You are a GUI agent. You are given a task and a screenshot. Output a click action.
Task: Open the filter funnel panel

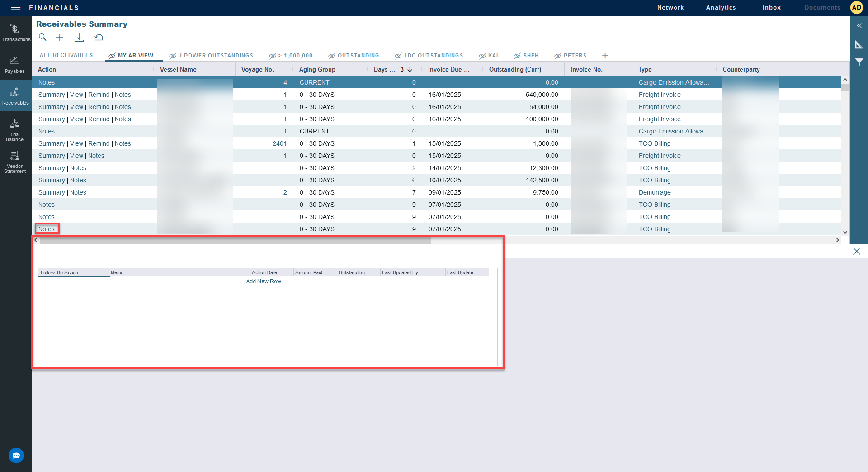tap(859, 62)
